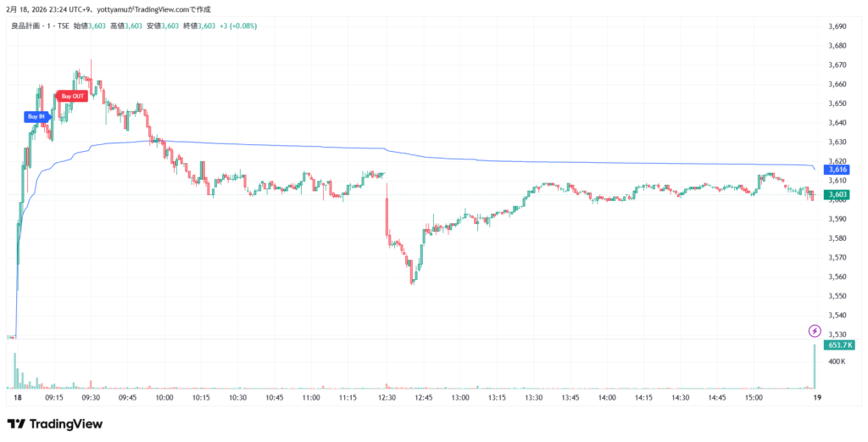Click the 12:30 time axis label
This screenshot has height=442, width=868.
387,397
